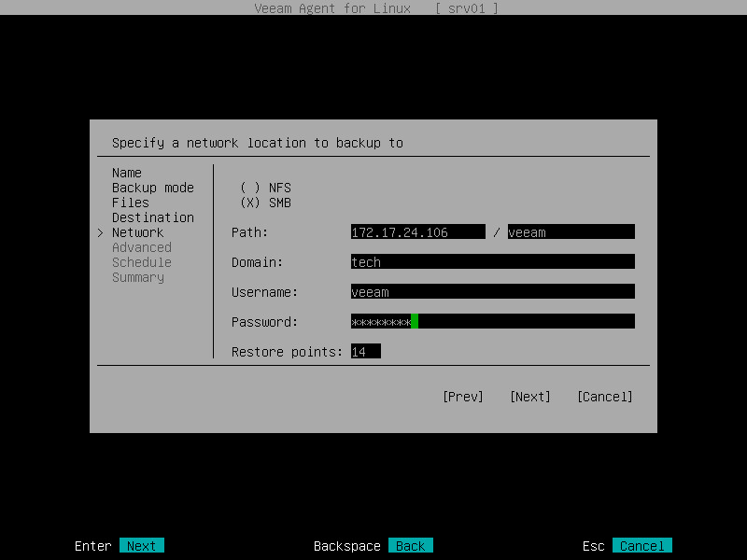
Task: Click the Domain: label
Action: [x=258, y=262]
